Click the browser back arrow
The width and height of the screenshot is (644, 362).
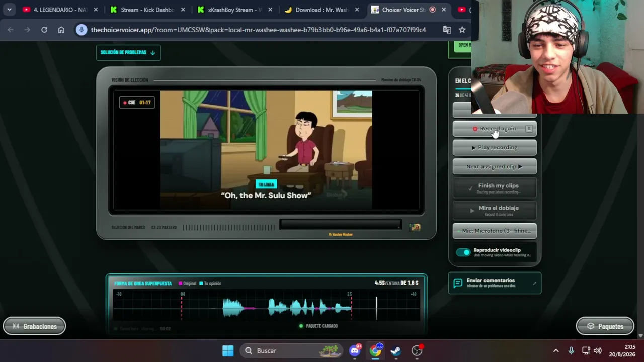pyautogui.click(x=11, y=30)
